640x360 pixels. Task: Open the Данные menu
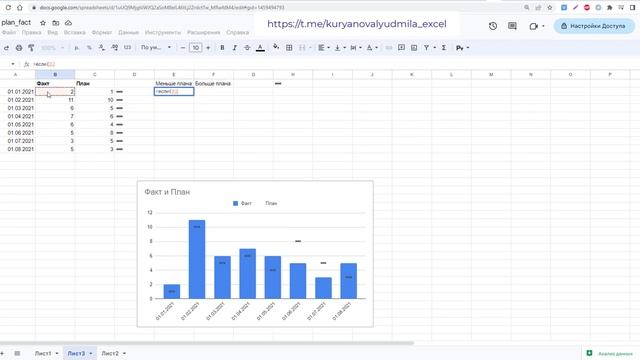tap(129, 32)
